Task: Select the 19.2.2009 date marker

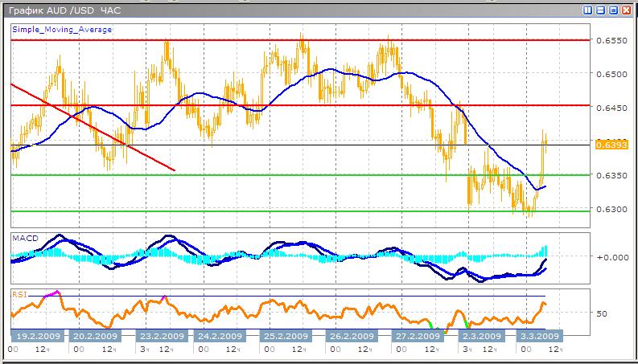Action: [x=38, y=336]
